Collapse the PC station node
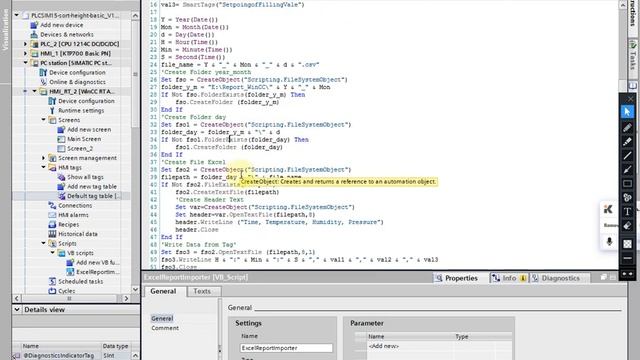The width and height of the screenshot is (640, 360). click(x=25, y=63)
